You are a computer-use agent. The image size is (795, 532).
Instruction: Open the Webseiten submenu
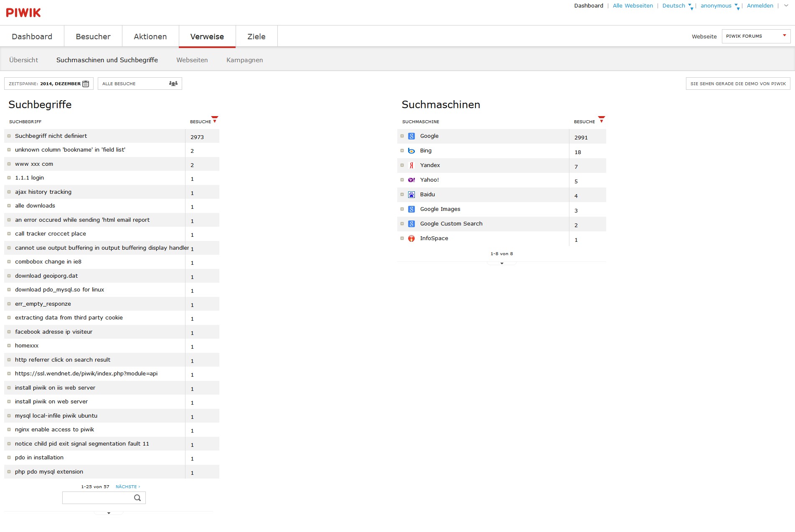pos(192,60)
